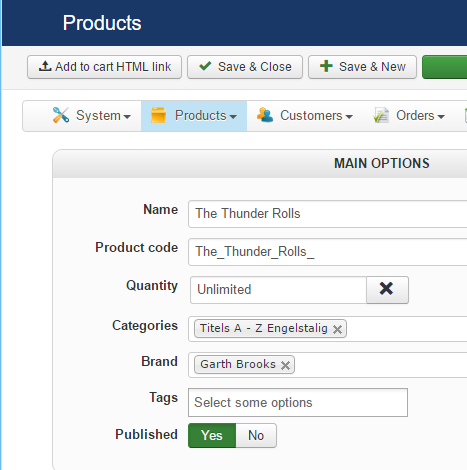This screenshot has height=470, width=467.
Task: Open the Customers dropdown menu
Action: pyautogui.click(x=305, y=116)
